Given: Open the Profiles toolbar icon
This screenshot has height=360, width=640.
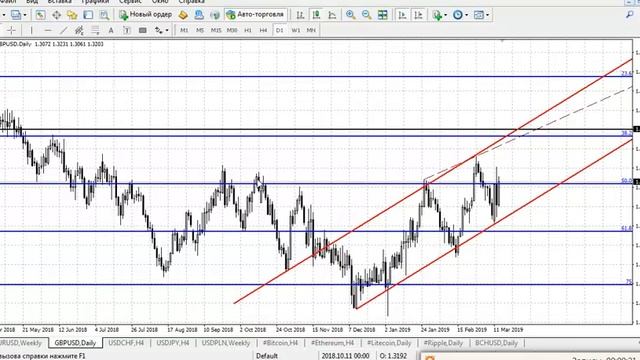Looking at the screenshot, I should pos(16,15).
